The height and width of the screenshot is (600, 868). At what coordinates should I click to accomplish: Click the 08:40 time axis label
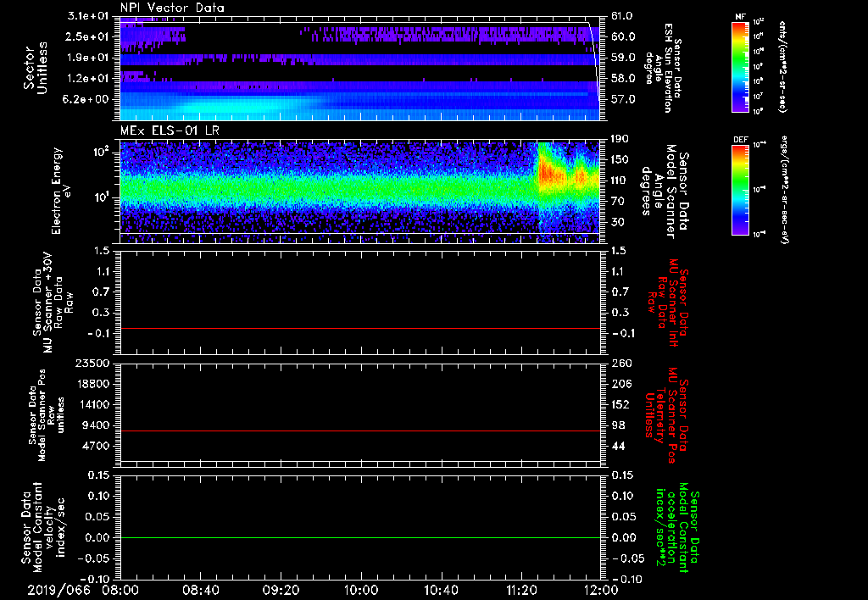pyautogui.click(x=201, y=589)
